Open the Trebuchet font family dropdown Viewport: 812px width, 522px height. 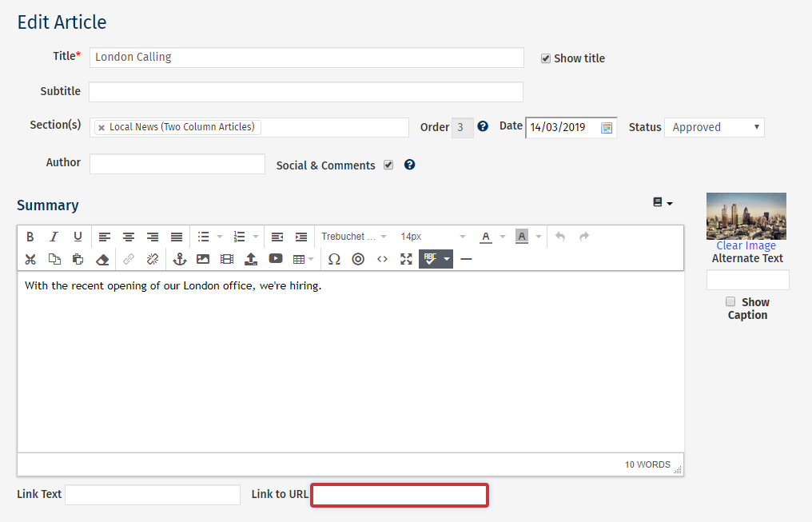point(353,237)
